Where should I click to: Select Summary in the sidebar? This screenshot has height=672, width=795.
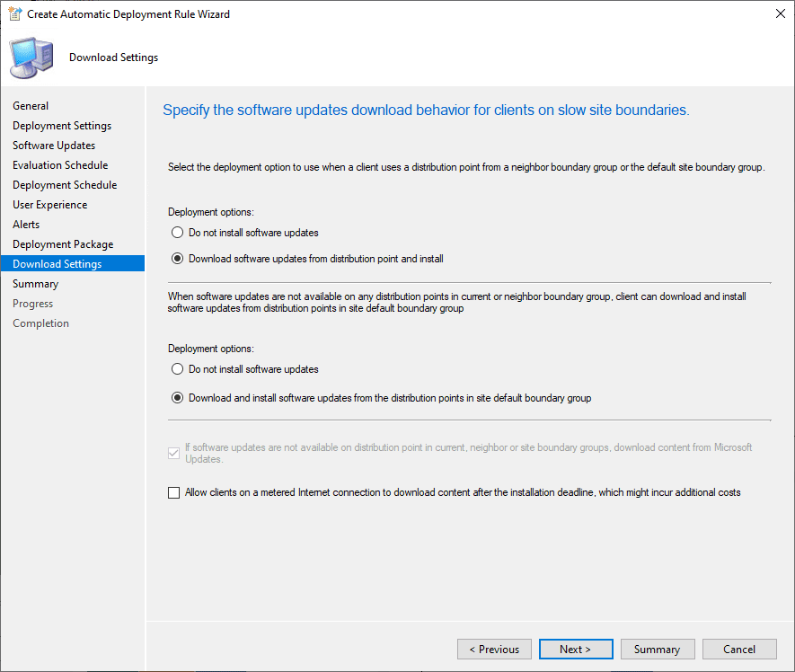pyautogui.click(x=35, y=284)
